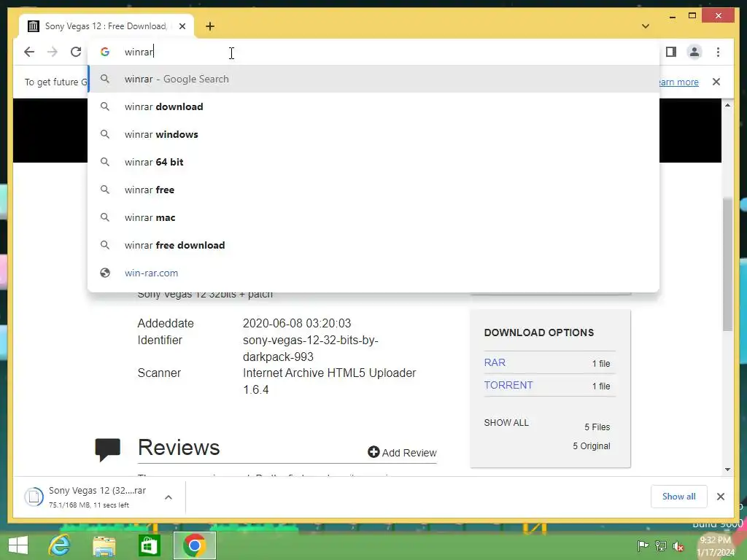Click SHOW ALL download options
The height and width of the screenshot is (560, 747).
pos(506,422)
